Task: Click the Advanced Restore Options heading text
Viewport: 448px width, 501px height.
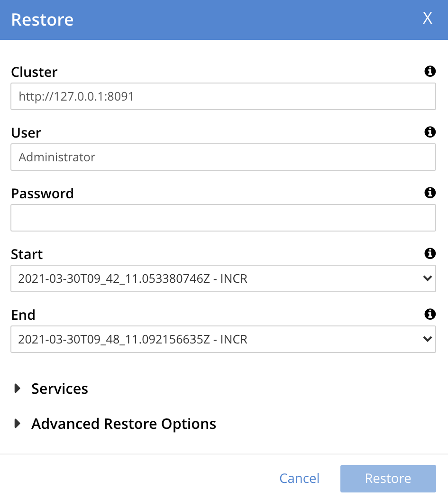Action: pyautogui.click(x=124, y=423)
